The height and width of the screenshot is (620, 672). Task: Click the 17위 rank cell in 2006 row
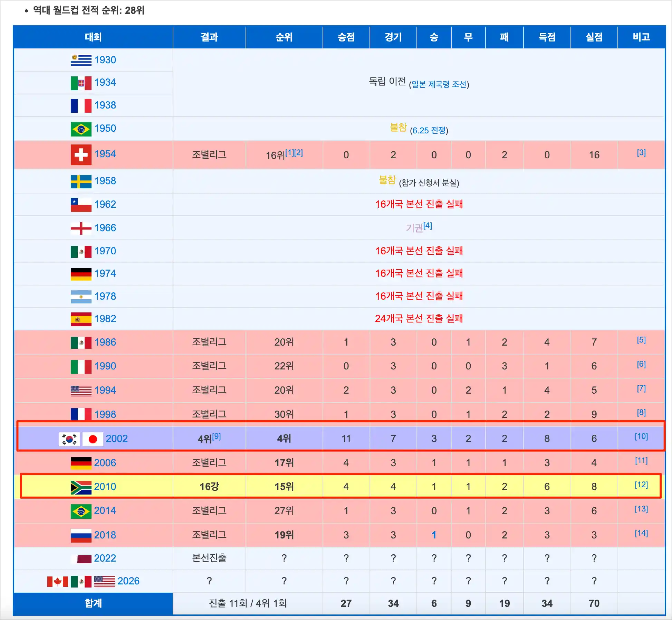(284, 463)
